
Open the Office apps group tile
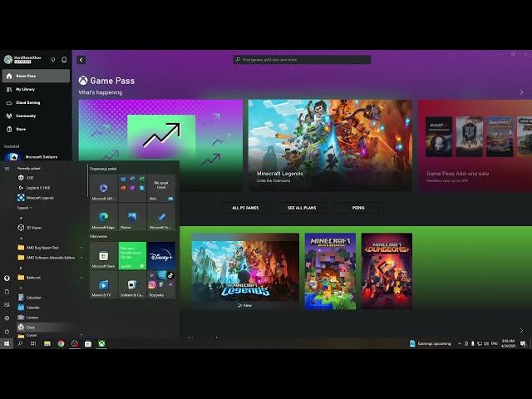[x=132, y=188]
